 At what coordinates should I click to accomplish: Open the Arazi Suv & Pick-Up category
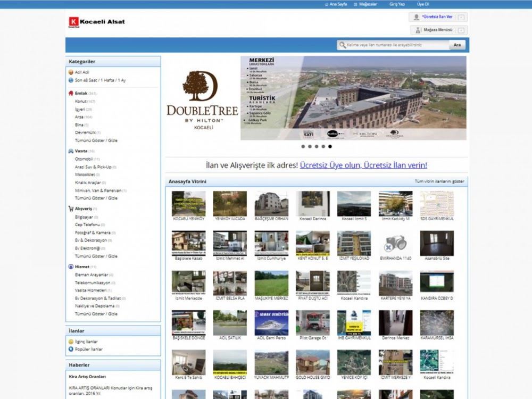(x=93, y=167)
